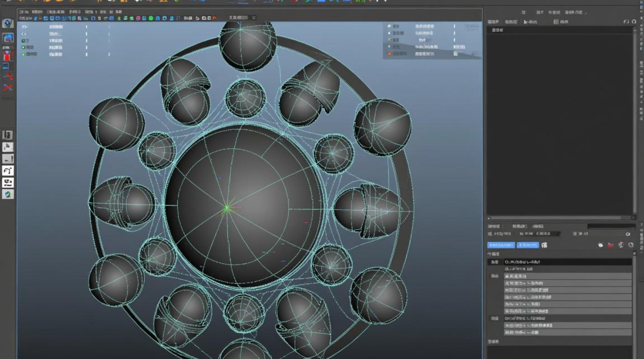The height and width of the screenshot is (359, 644).
Task: Click the round lens icon atop left toolbox
Action: (8, 23)
